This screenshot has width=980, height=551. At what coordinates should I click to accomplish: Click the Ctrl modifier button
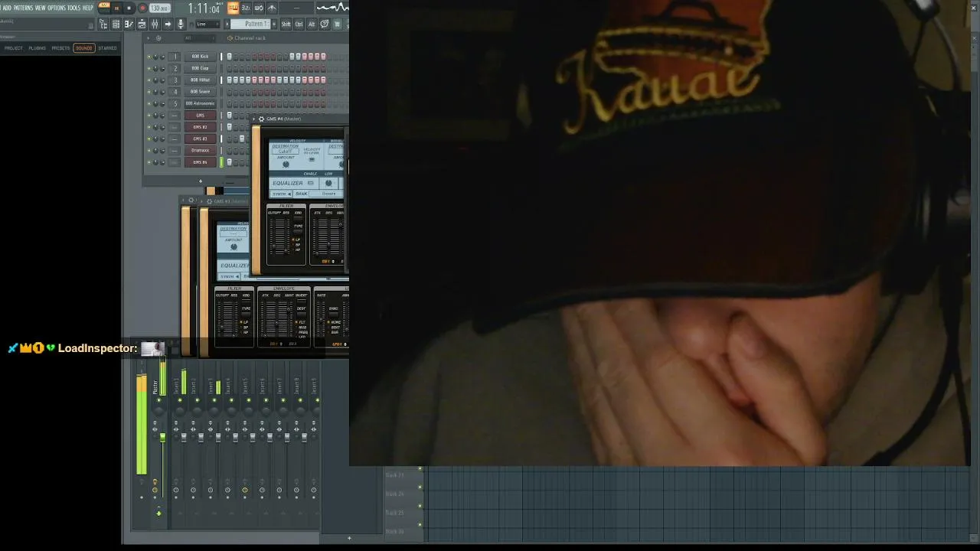point(299,24)
